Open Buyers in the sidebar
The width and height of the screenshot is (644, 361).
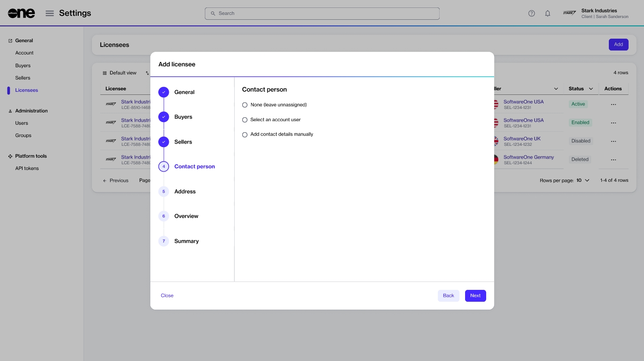click(x=23, y=65)
